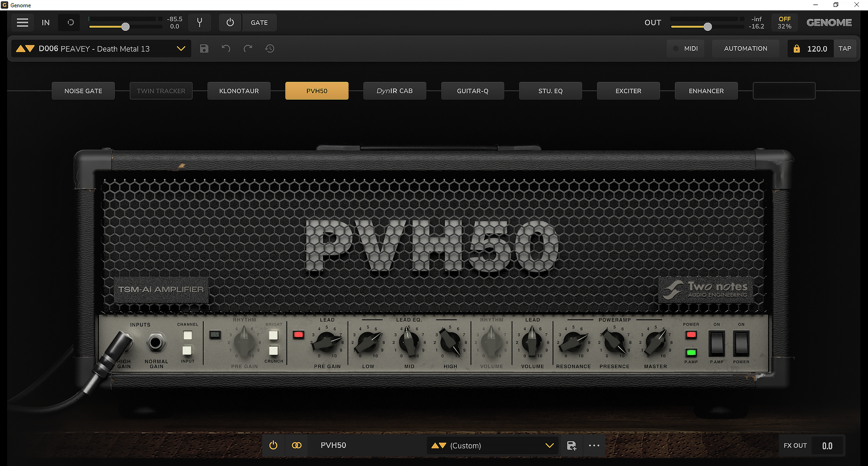Expand the (Custom) preset dropdown

coord(550,446)
